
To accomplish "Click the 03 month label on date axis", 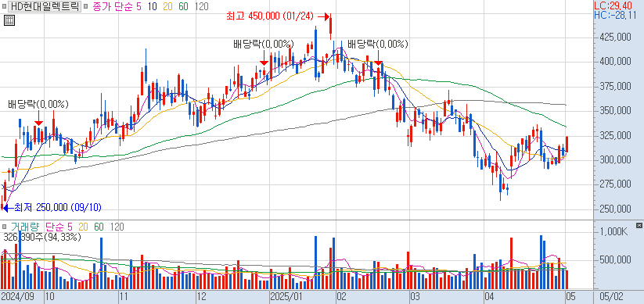I will 416,296.
